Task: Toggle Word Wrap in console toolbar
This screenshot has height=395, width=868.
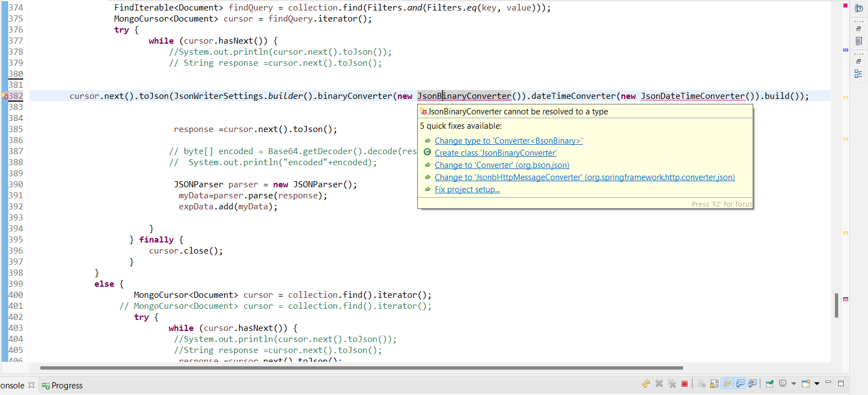Action: click(x=727, y=383)
